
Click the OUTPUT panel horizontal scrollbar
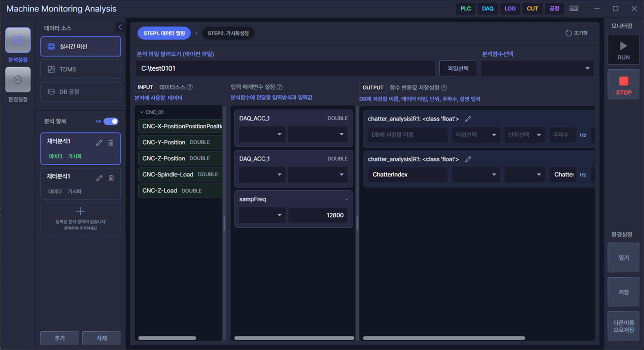pos(444,338)
